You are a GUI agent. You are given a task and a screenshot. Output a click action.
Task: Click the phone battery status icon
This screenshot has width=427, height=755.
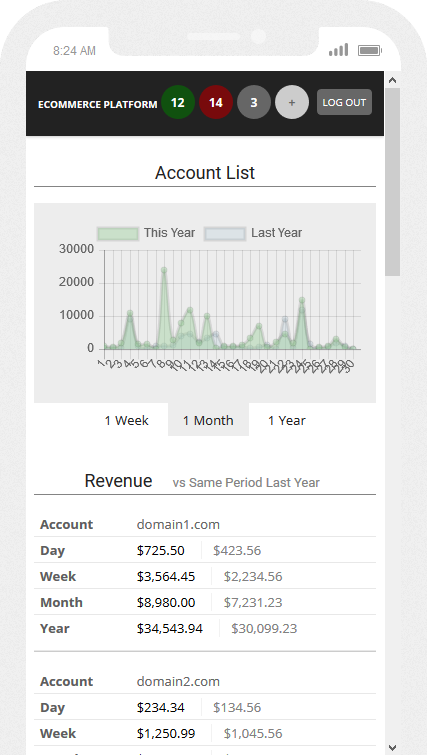(x=370, y=50)
